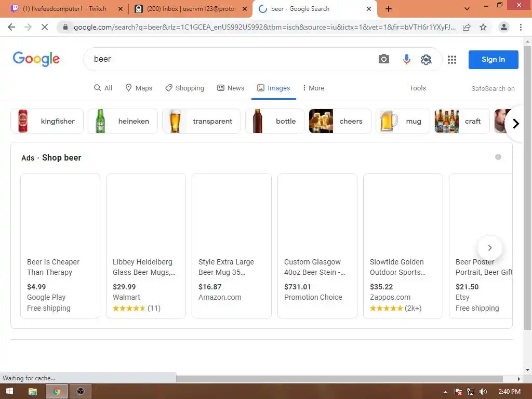Screen dimensions: 532x399
Task: Click the taskbar clock showing 2:40 PM
Action: pos(509,392)
